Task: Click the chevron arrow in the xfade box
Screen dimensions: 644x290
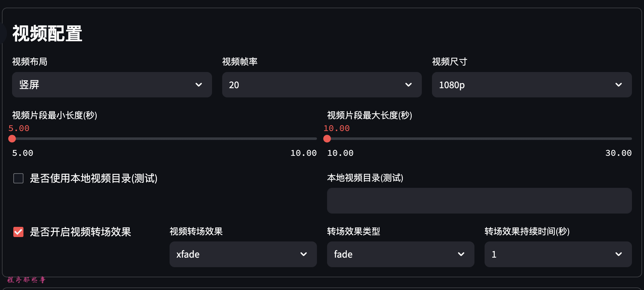Action: tap(304, 254)
